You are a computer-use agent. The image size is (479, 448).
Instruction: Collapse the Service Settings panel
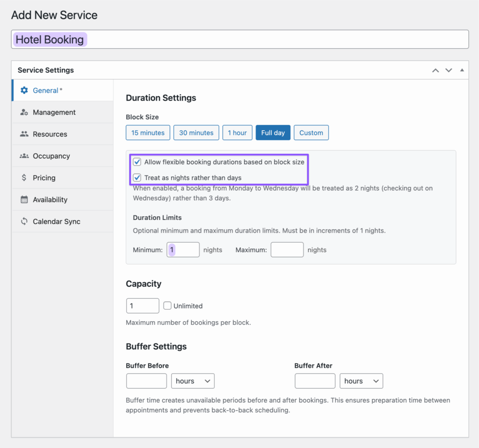coord(462,70)
